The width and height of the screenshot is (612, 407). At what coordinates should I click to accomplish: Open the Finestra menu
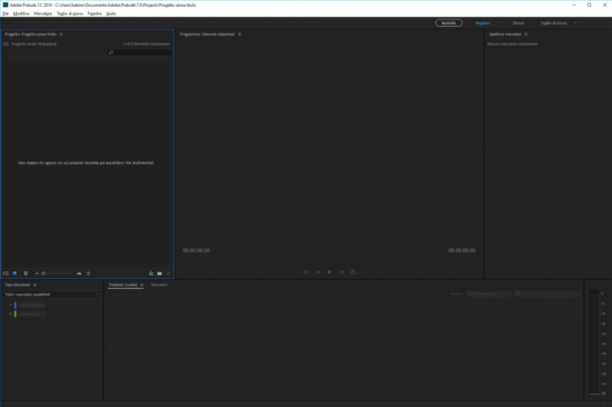tap(94, 14)
